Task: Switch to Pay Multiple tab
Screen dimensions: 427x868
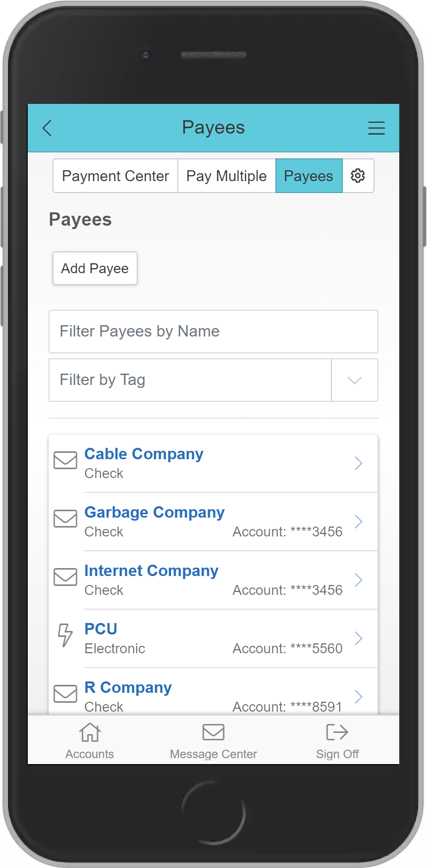Action: click(x=226, y=176)
